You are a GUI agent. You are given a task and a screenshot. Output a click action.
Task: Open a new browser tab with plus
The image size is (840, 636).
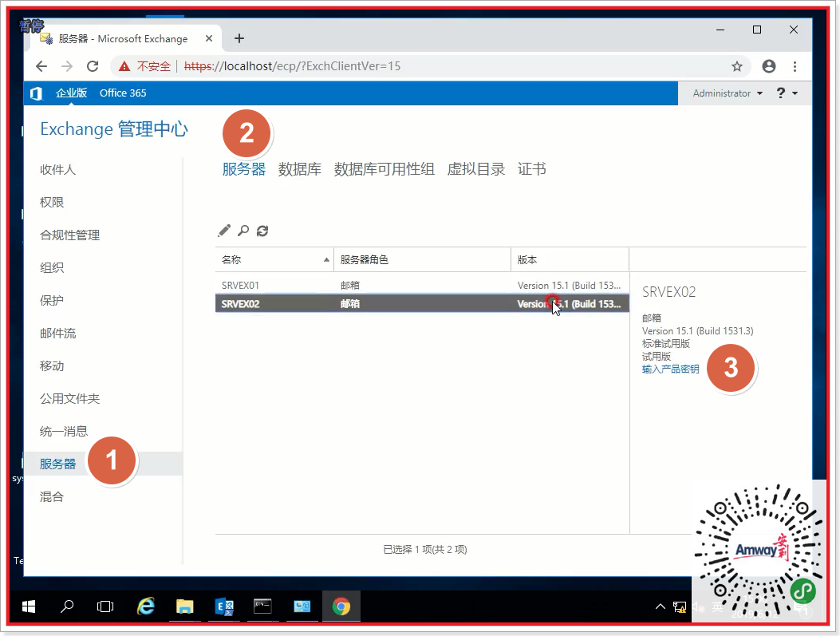point(239,38)
